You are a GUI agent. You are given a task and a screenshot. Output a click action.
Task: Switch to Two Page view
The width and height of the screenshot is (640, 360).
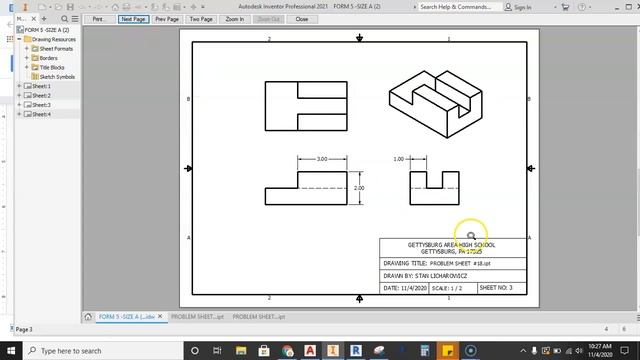[201, 19]
